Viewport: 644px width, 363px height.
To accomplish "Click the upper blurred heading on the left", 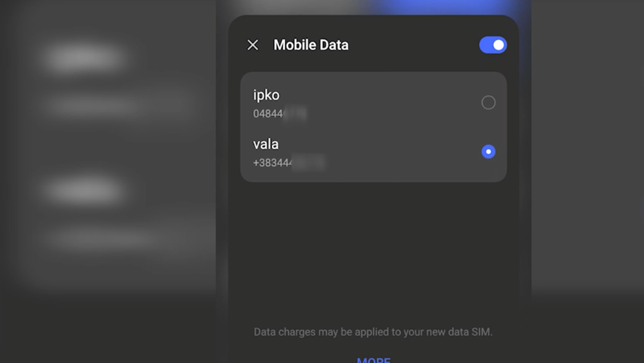I will point(84,58).
